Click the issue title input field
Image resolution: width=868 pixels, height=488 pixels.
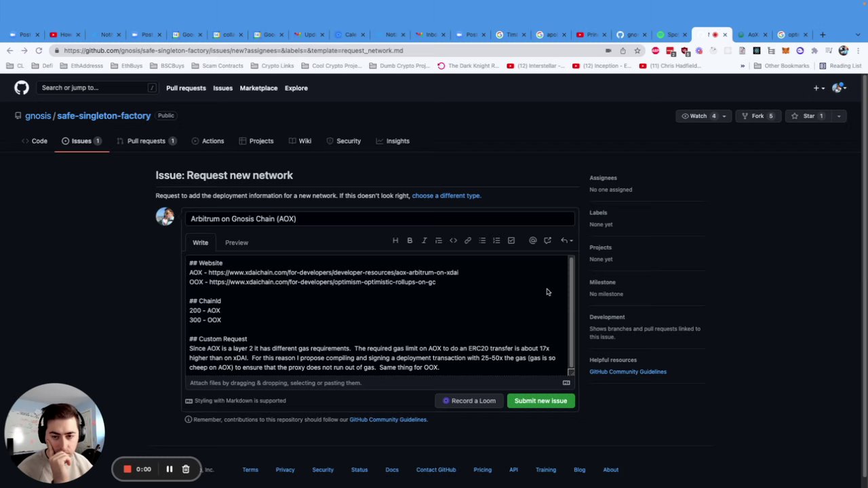379,219
